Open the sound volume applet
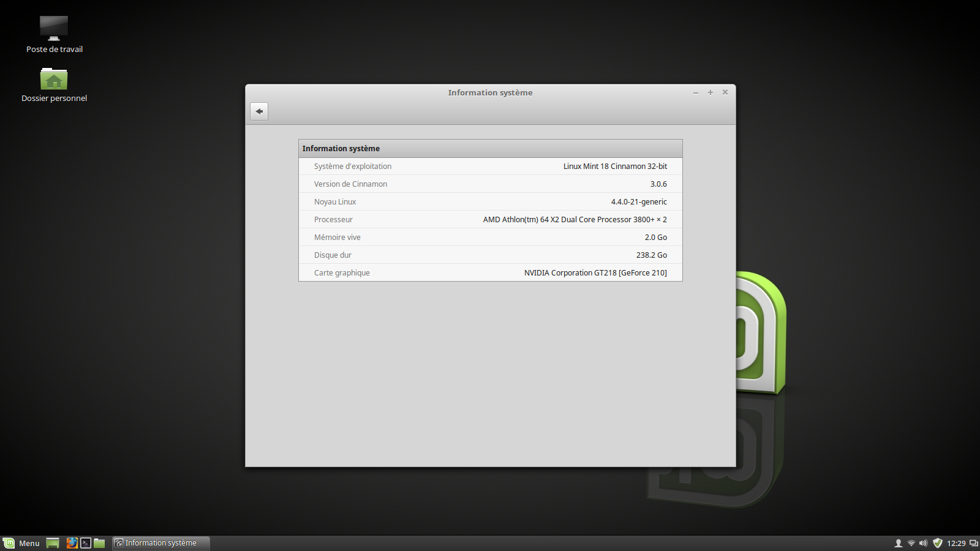Viewport: 980px width, 551px height. [x=924, y=543]
